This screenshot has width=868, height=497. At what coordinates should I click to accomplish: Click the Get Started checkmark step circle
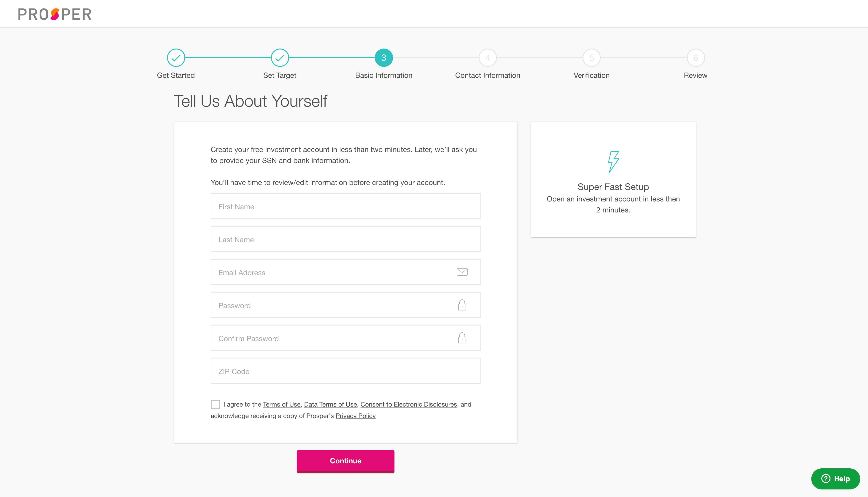click(176, 58)
